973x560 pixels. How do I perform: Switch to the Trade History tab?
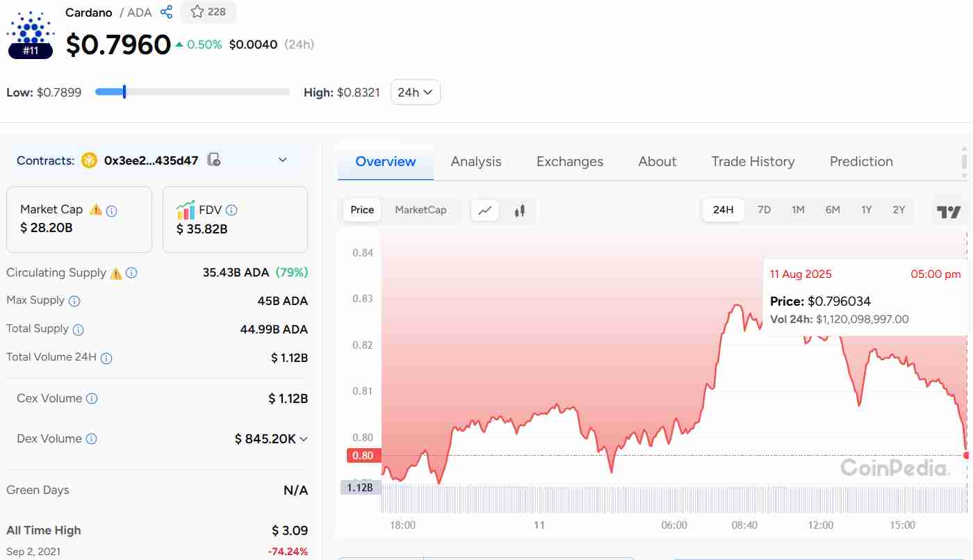click(753, 162)
